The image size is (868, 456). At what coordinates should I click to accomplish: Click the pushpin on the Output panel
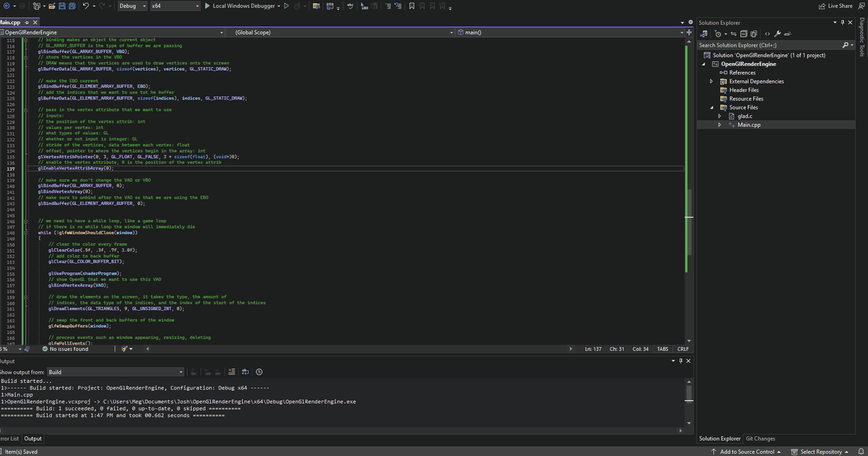681,361
